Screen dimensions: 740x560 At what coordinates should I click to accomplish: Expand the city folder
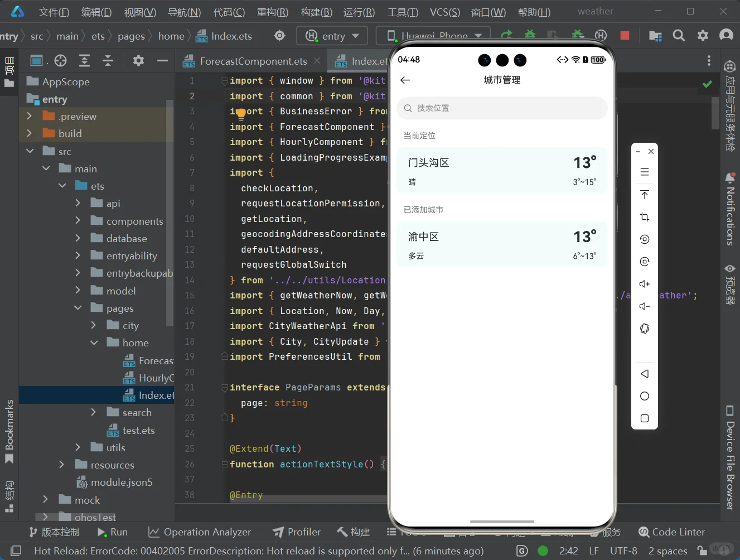click(94, 325)
